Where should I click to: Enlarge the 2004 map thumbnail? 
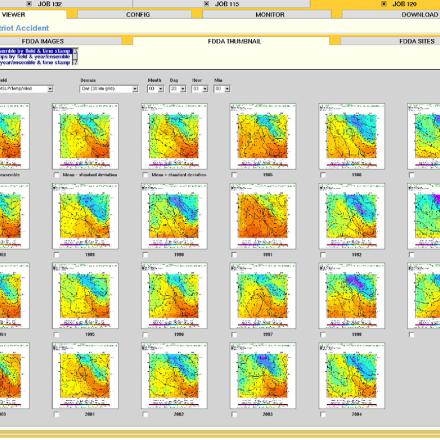click(x=352, y=376)
